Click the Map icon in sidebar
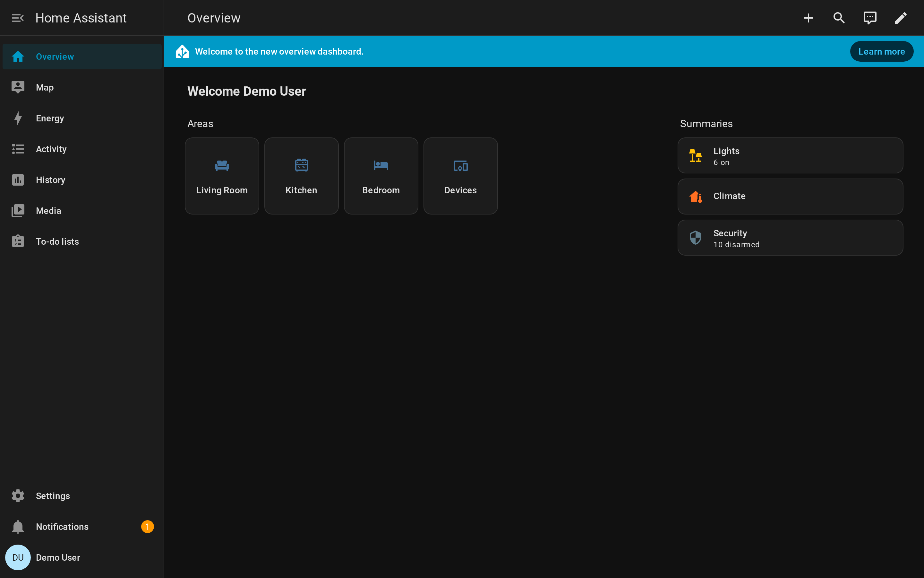The height and width of the screenshot is (578, 924). tap(18, 88)
